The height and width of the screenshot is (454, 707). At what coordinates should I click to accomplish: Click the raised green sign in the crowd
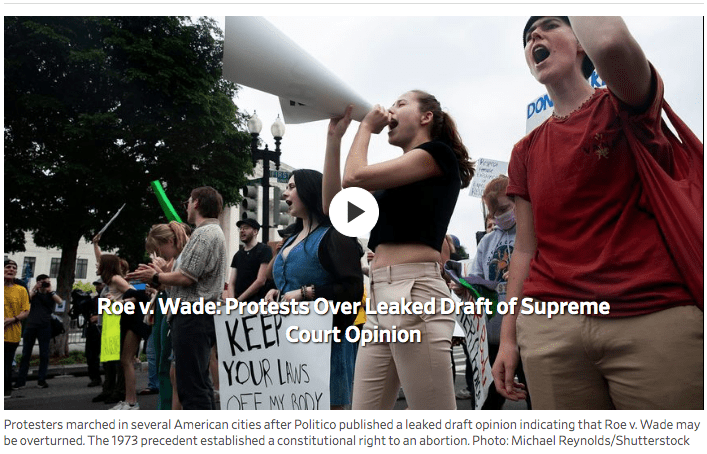tap(165, 201)
